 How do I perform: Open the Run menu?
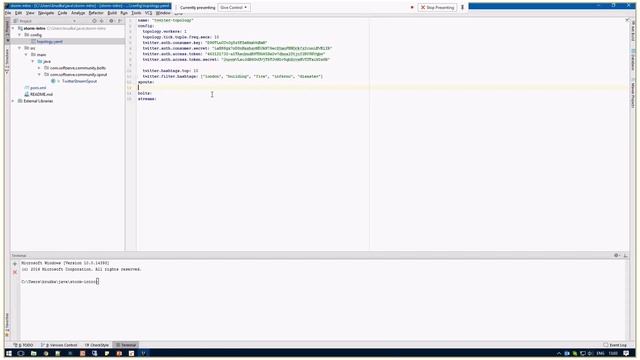(124, 13)
